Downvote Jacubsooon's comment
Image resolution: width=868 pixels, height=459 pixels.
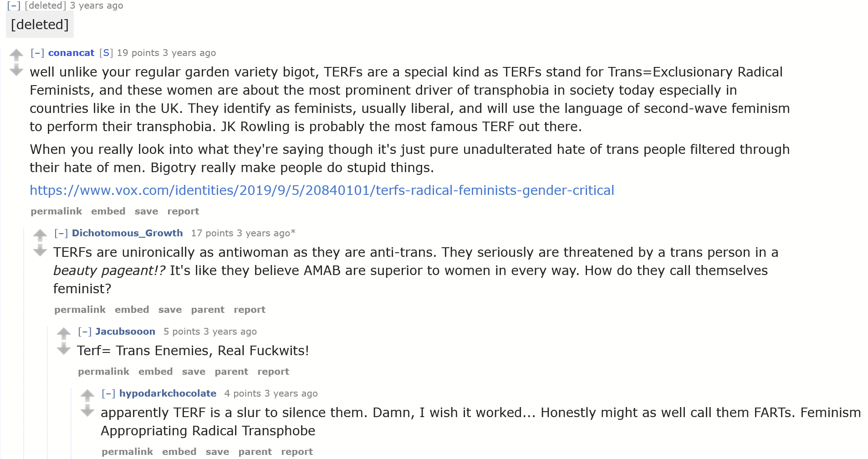(x=64, y=349)
